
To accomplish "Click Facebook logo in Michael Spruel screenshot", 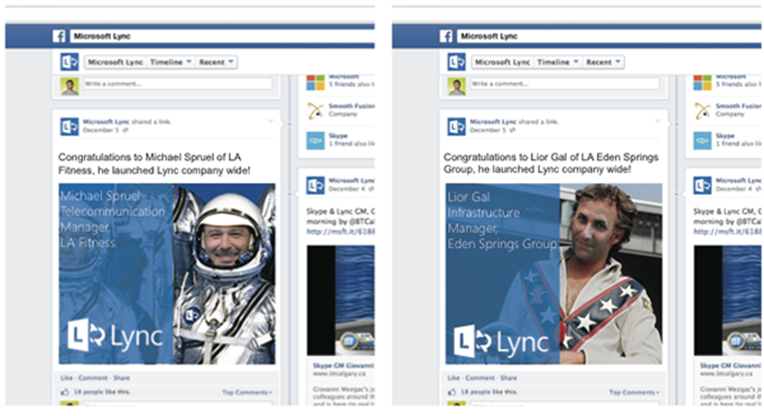I will [x=59, y=36].
